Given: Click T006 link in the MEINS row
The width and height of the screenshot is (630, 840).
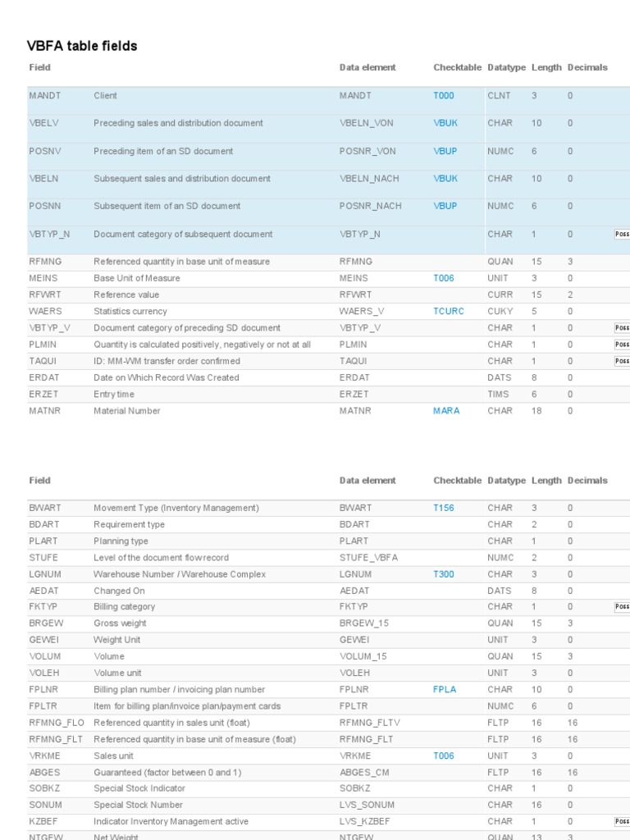Looking at the screenshot, I should pyautogui.click(x=443, y=278).
